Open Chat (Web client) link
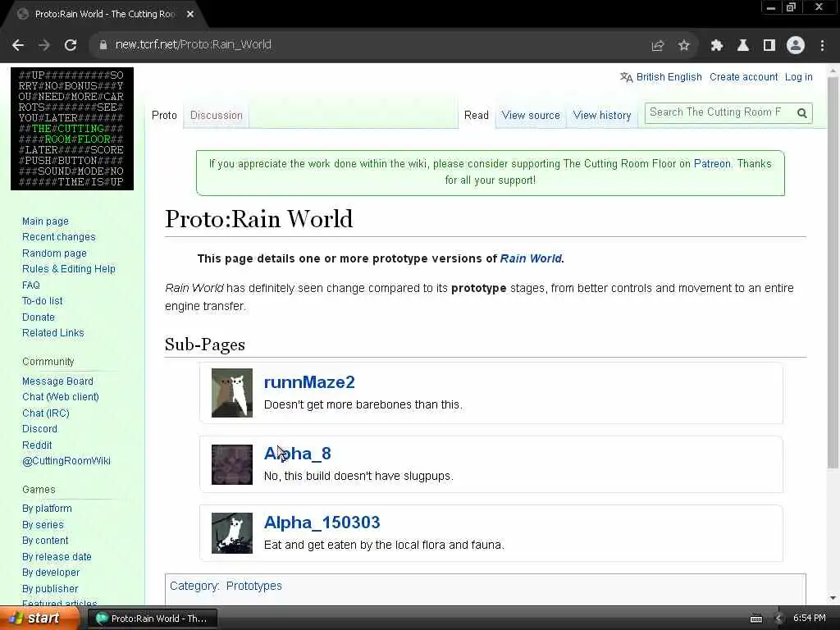The image size is (840, 630). point(61,397)
